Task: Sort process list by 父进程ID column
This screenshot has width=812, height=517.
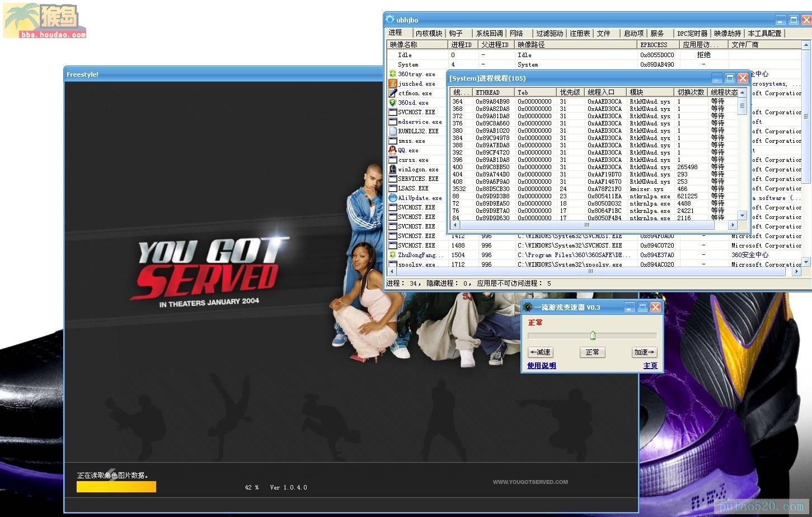Action: coord(496,44)
